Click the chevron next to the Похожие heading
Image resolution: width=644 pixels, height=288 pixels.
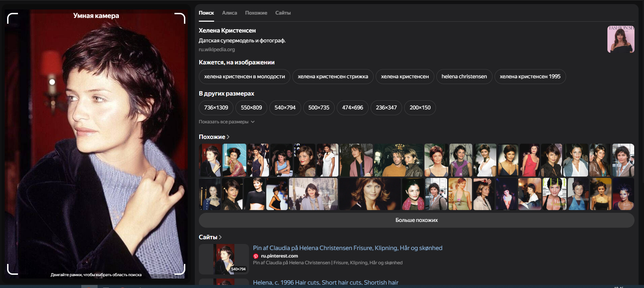point(228,137)
